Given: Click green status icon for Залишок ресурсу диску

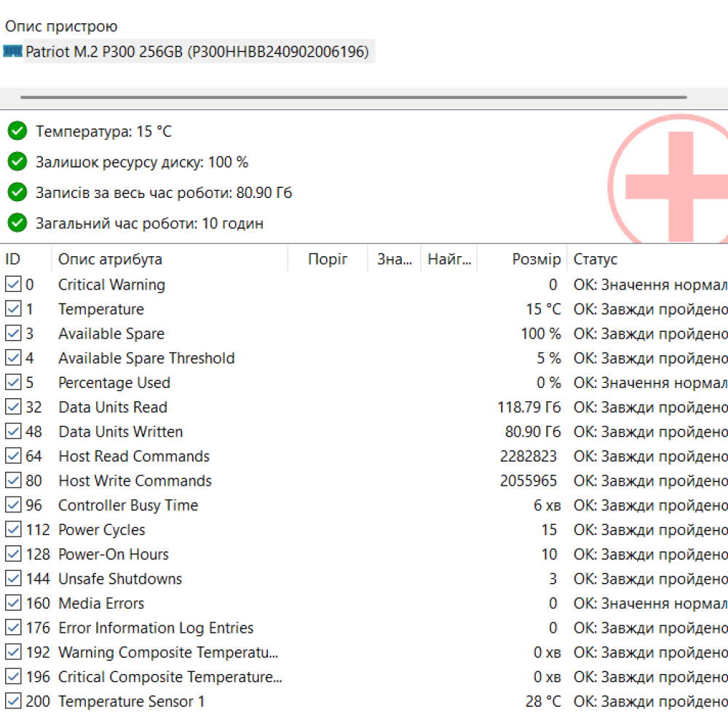Looking at the screenshot, I should point(17,162).
